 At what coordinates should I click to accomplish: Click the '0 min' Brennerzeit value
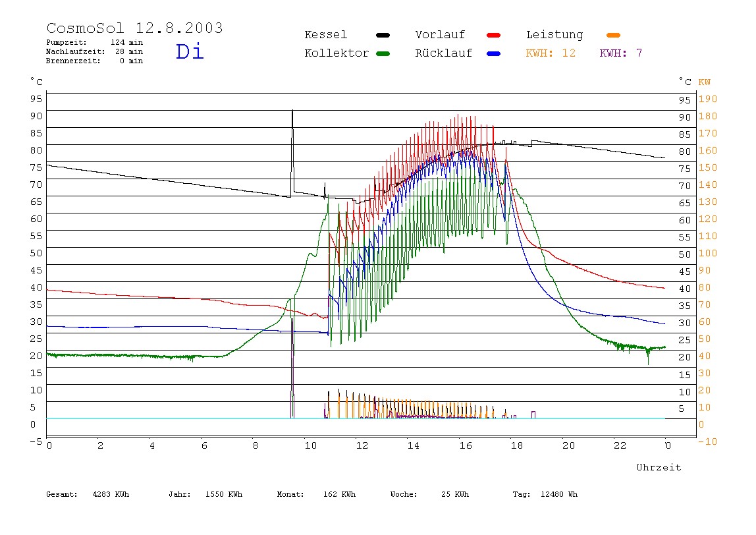(x=132, y=61)
